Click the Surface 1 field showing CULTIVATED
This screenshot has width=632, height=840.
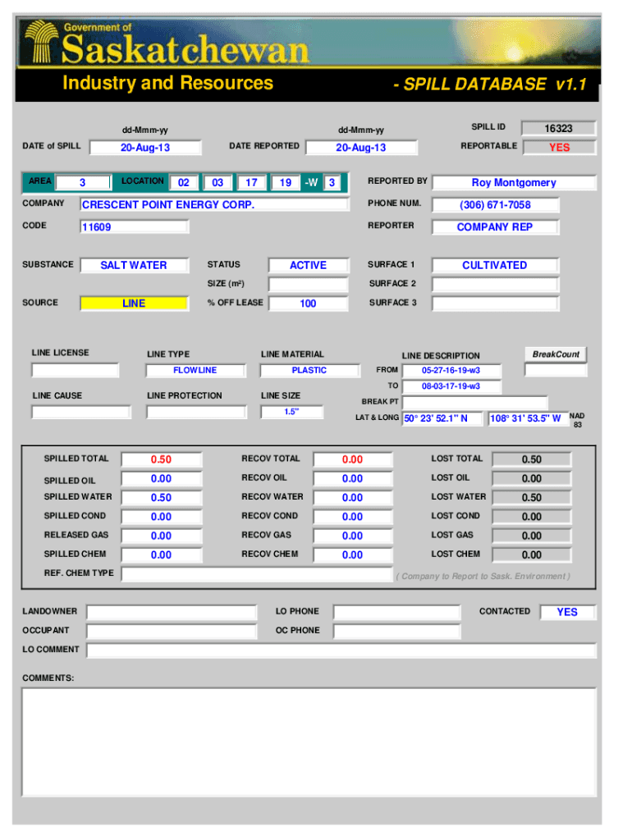[x=494, y=266]
